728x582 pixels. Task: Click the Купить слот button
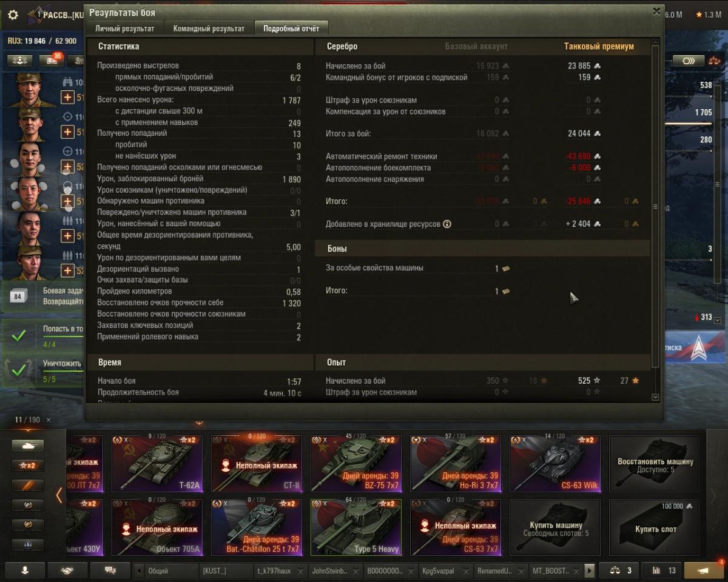[x=655, y=527]
